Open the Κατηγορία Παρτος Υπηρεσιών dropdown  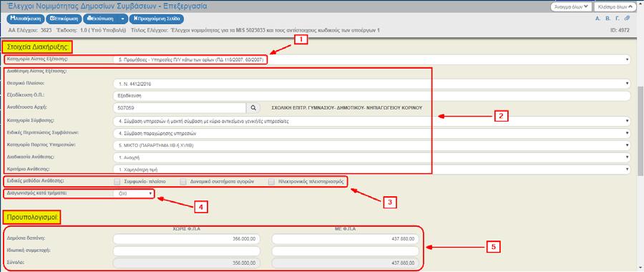pos(371,145)
